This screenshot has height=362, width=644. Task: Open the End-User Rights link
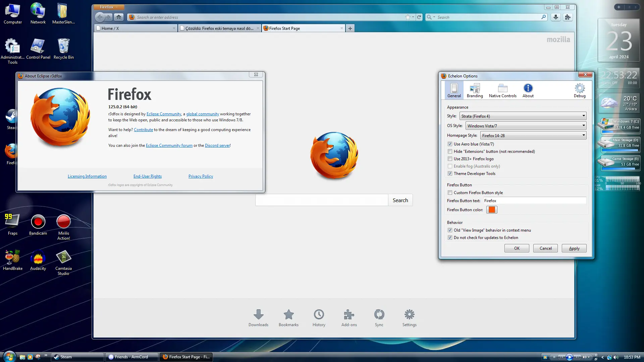pos(148,176)
